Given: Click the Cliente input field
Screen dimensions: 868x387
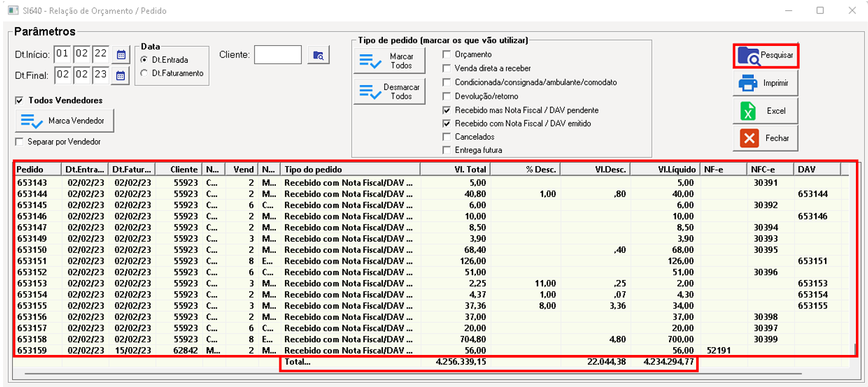Looking at the screenshot, I should click(278, 55).
